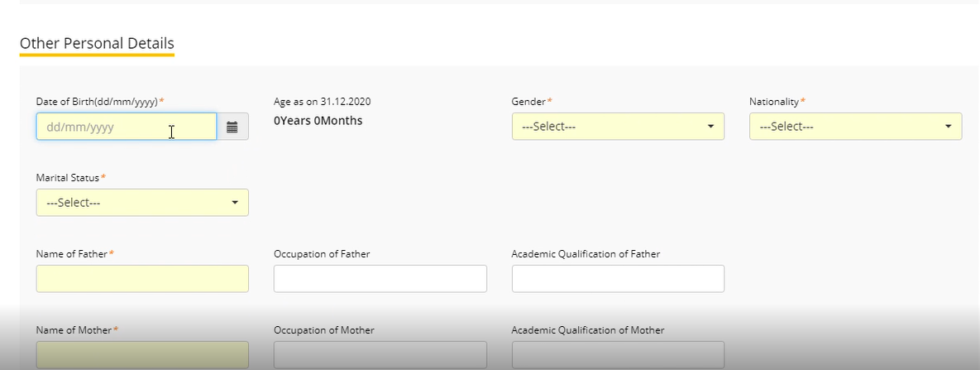Click the 'Occupation of Mother' label
This screenshot has width=980, height=370.
tap(323, 330)
